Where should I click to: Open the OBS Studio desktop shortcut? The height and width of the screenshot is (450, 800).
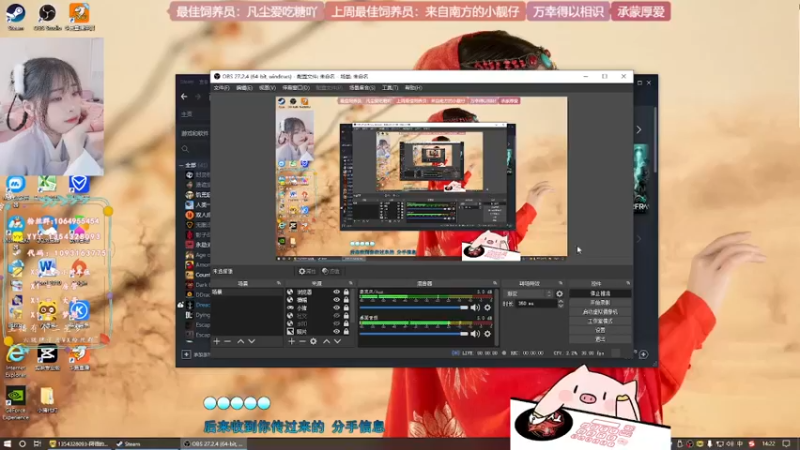point(47,16)
